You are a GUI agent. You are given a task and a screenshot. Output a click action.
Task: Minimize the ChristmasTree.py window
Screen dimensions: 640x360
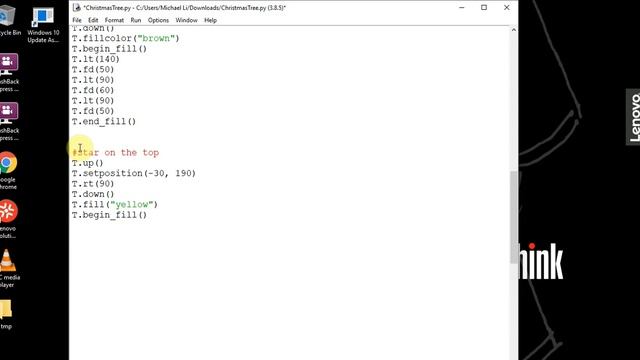[x=462, y=7]
